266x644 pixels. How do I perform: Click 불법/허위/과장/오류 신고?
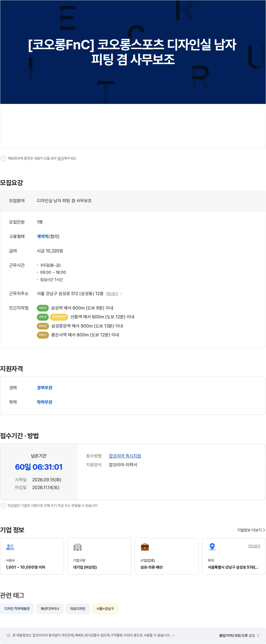(x=239, y=635)
